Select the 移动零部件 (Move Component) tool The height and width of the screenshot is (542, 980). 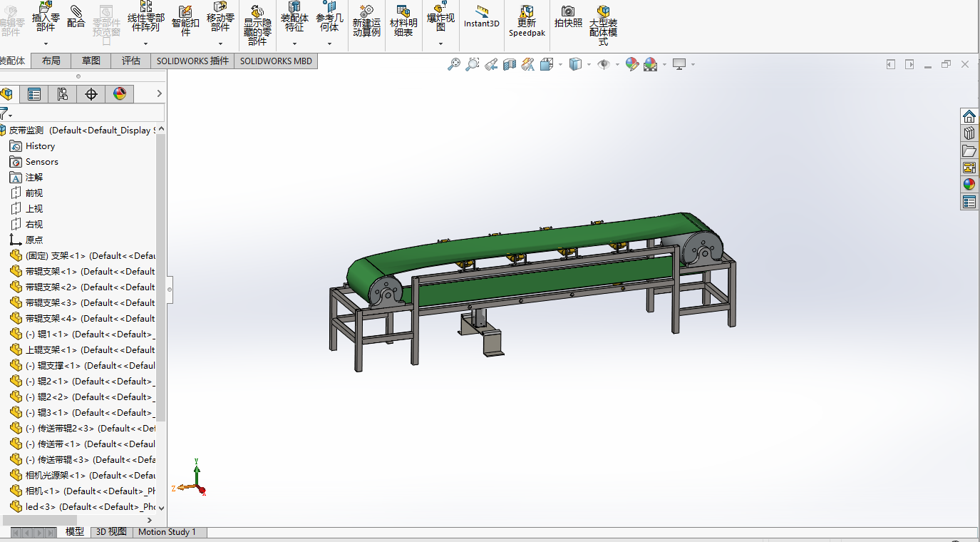220,16
